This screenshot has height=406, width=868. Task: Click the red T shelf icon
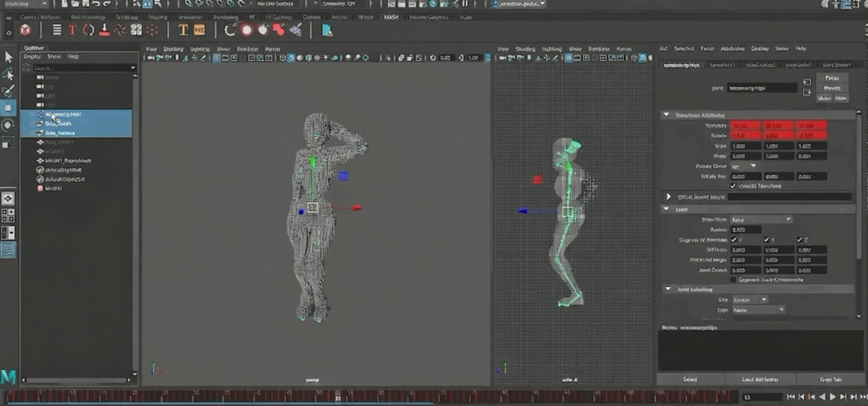(x=73, y=30)
